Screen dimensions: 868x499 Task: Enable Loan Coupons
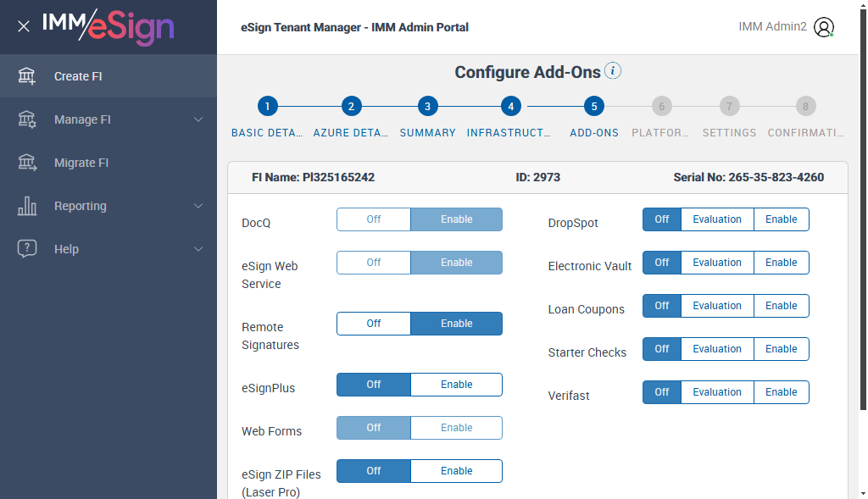781,305
